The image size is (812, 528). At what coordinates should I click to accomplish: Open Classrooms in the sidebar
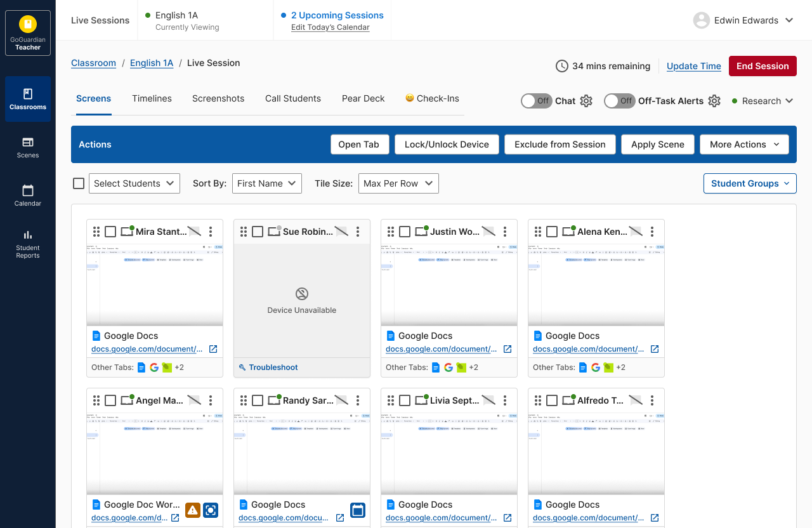pyautogui.click(x=28, y=99)
